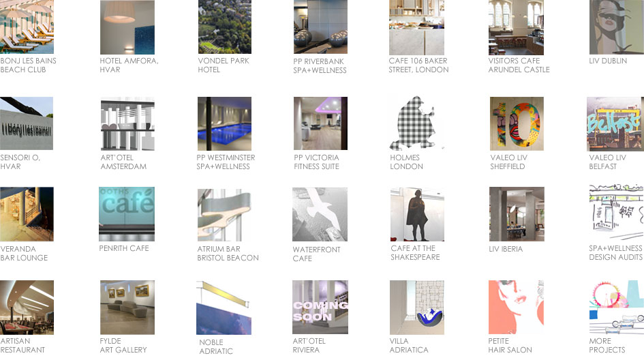Viewport: 644px width, 358px height.
Task: Click the Hotel Amfora, Hvar project image
Action: pos(127,27)
